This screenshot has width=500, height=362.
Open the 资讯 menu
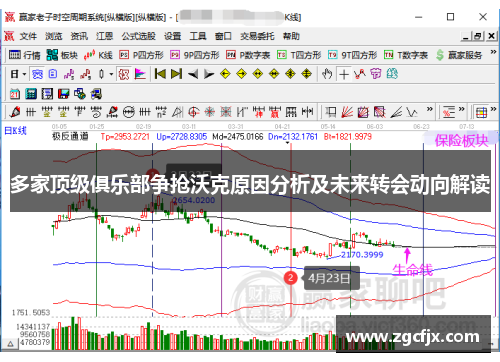coord(79,36)
